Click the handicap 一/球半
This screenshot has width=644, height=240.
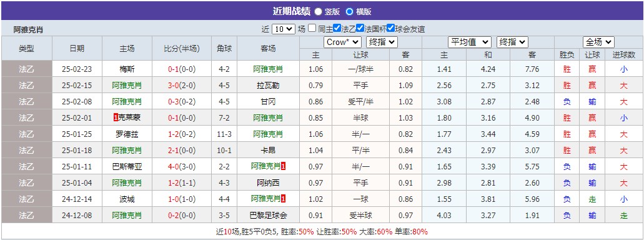coord(360,69)
